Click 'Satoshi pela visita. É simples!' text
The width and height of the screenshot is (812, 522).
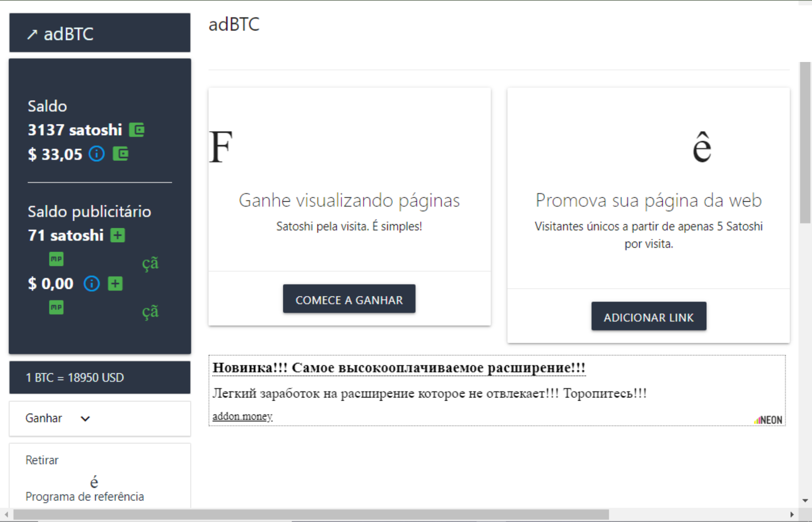coord(349,226)
